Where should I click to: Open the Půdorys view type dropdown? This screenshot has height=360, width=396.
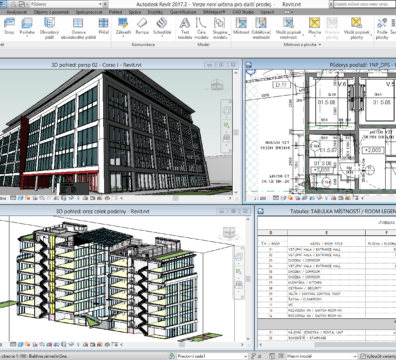point(66,4)
